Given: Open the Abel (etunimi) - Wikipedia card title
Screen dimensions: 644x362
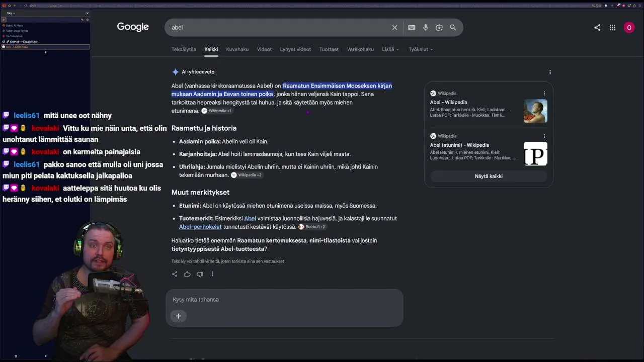Looking at the screenshot, I should coord(459,145).
